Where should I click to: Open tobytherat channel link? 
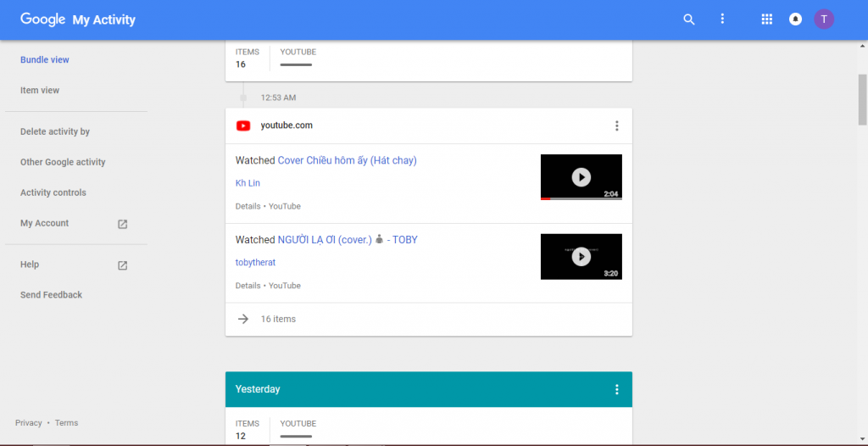point(255,262)
